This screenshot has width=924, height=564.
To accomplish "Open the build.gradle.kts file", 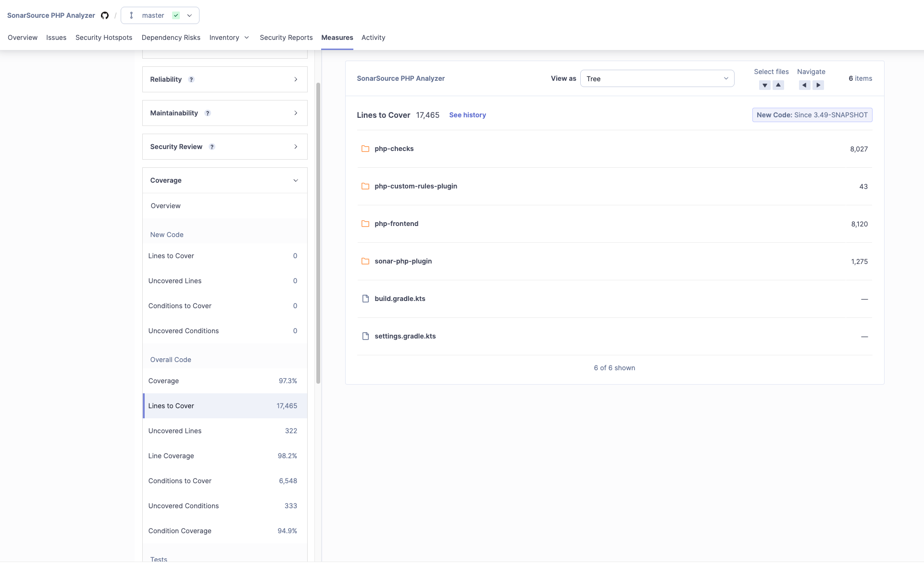I will point(400,299).
